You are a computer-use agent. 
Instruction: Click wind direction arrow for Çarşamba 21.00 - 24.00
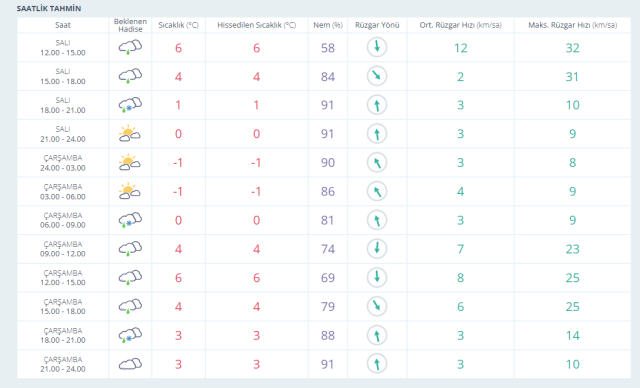(x=377, y=364)
